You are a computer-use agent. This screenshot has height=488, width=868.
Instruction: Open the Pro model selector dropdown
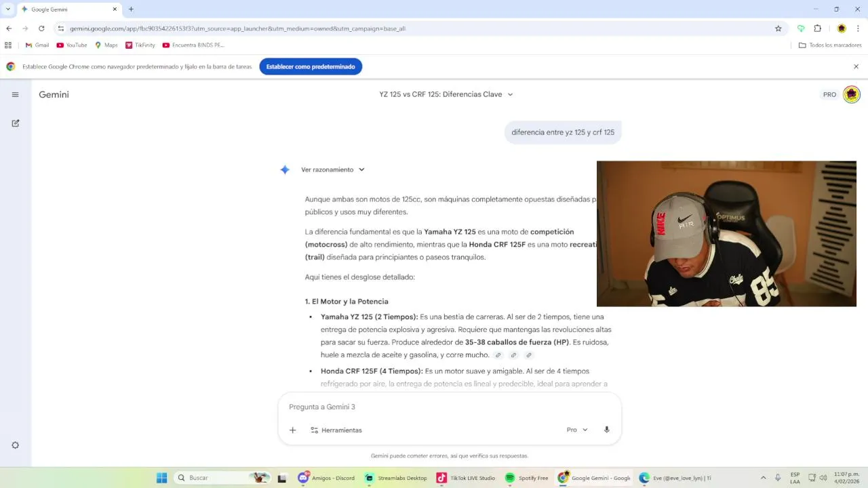tap(577, 430)
